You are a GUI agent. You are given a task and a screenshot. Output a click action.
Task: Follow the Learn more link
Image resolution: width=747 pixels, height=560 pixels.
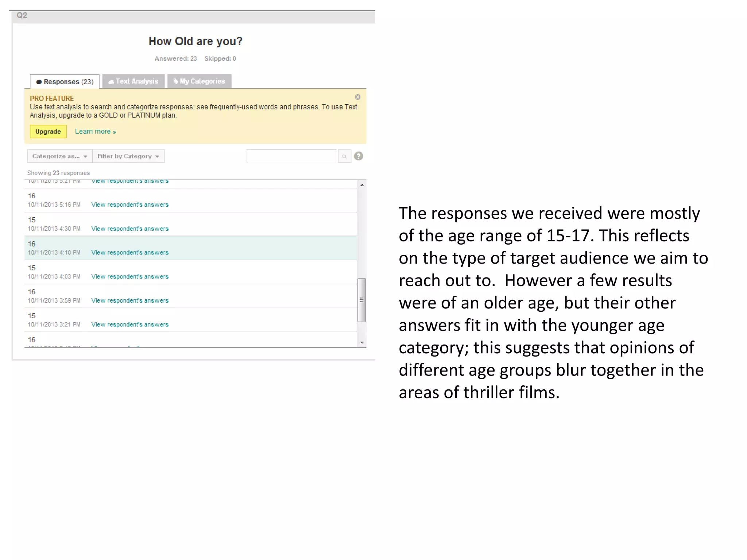95,132
